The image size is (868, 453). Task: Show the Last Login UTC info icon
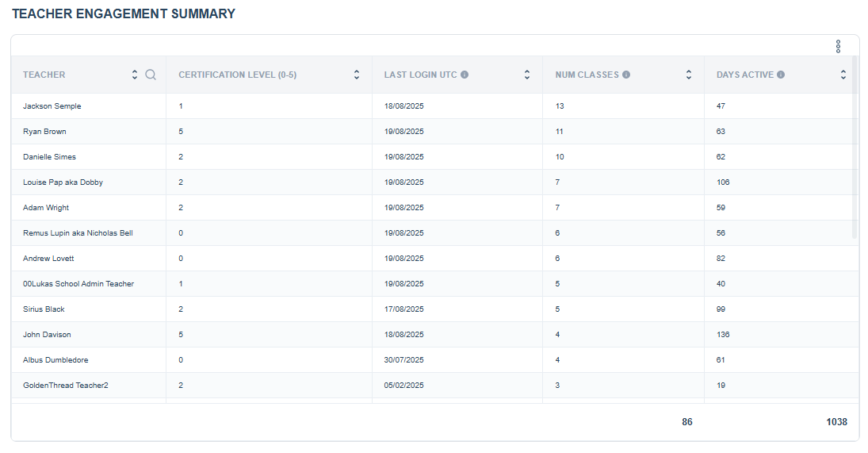(465, 75)
